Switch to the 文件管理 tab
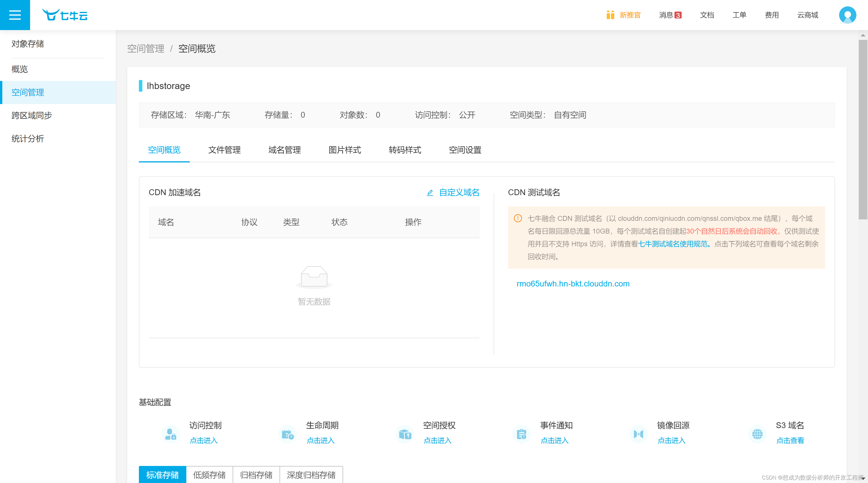Viewport: 868px width, 483px height. tap(225, 150)
